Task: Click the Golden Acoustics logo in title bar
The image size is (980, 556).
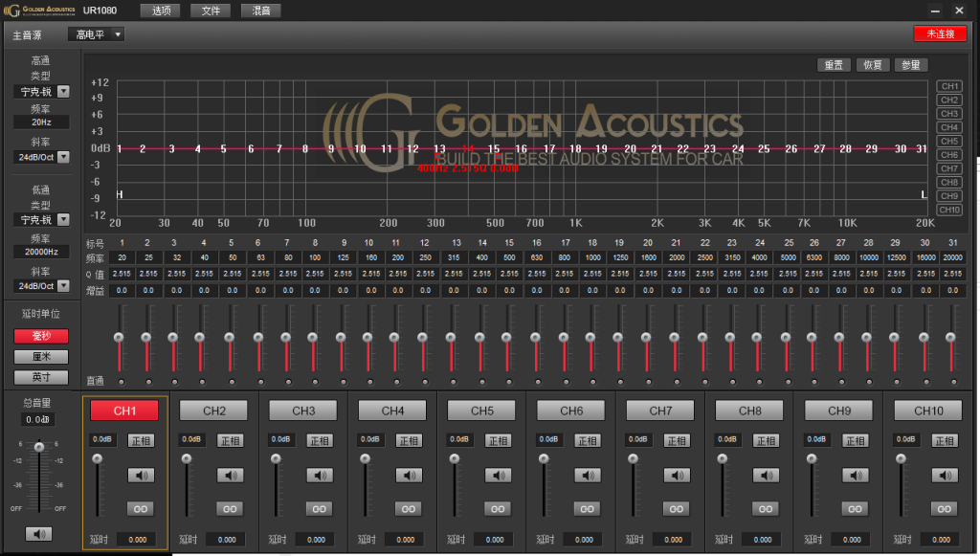Action: click(x=39, y=10)
